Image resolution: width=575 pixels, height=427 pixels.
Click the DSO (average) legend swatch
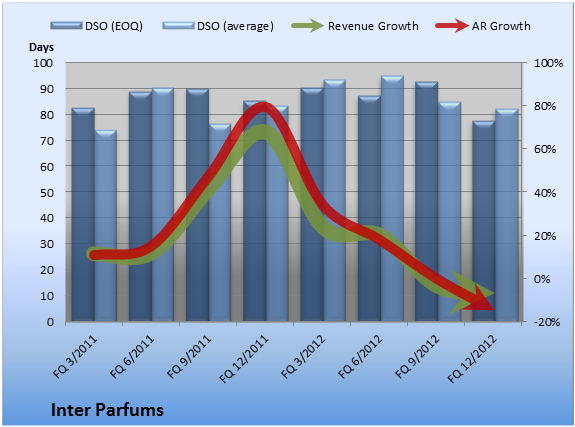(178, 25)
